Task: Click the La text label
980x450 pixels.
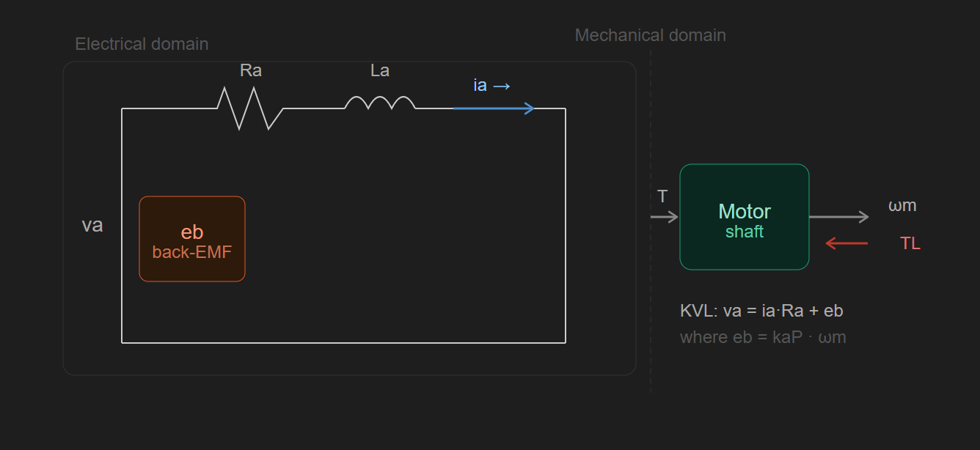Action: [380, 71]
